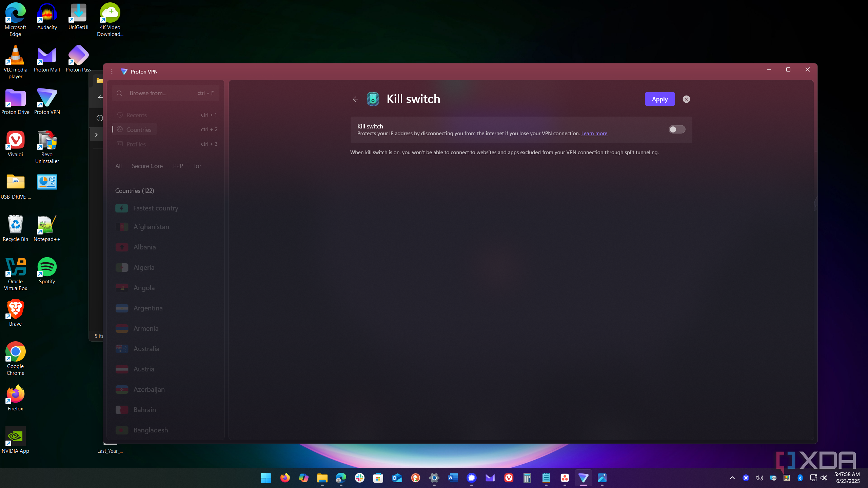Open Word from the taskbar
This screenshot has height=488, width=868.
coord(453,478)
